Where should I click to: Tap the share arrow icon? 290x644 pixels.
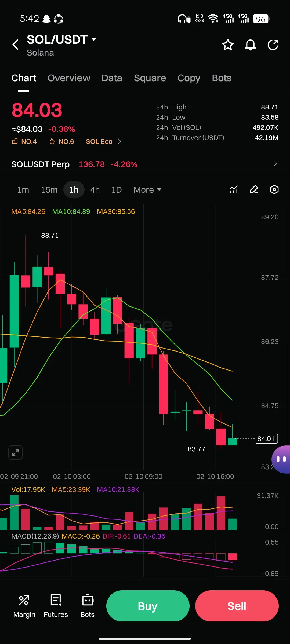pos(273,45)
